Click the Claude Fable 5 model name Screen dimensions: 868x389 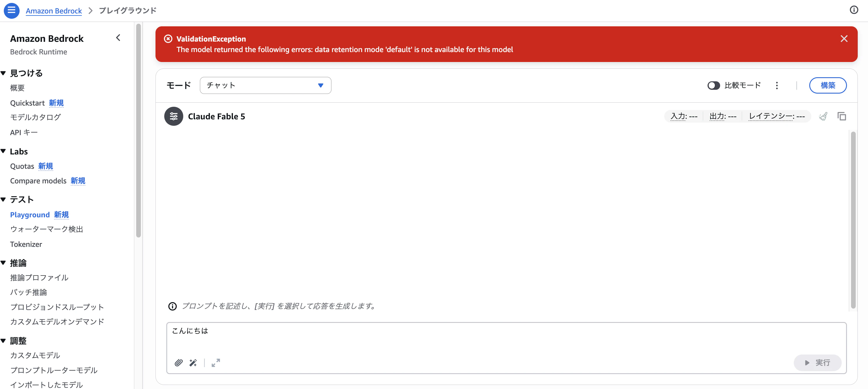(216, 116)
